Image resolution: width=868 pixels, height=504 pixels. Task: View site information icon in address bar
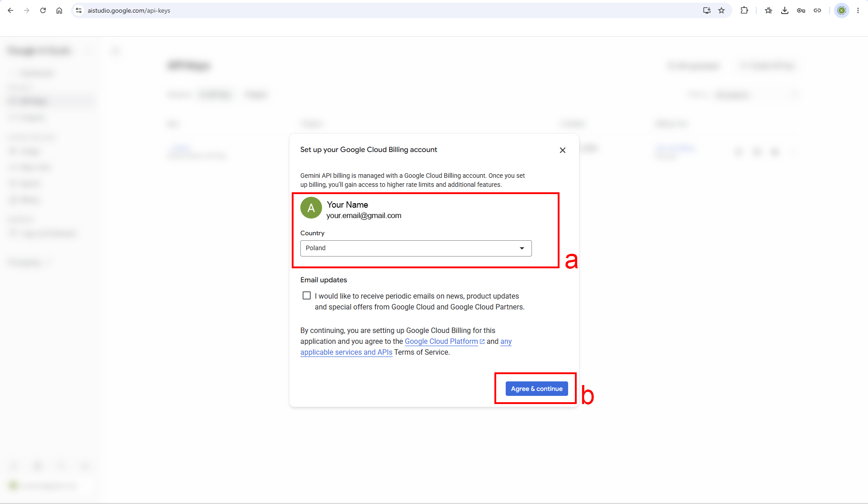pos(79,10)
